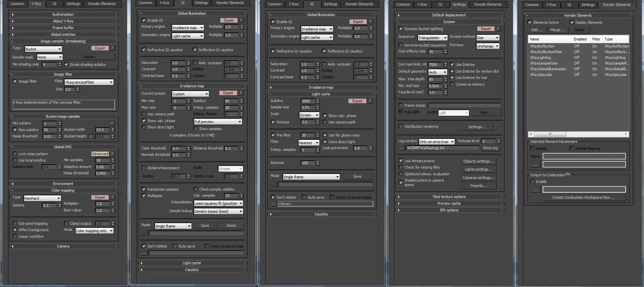
Task: Enable Linear workflow checkbox
Action: coord(15,236)
